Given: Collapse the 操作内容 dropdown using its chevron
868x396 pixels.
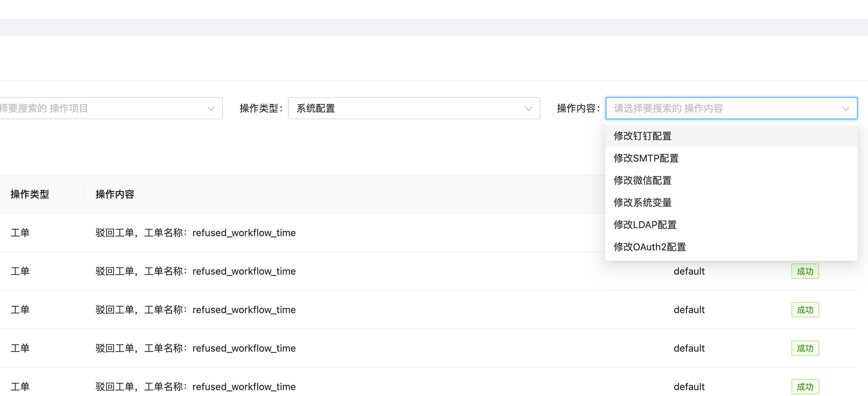Looking at the screenshot, I should point(845,108).
